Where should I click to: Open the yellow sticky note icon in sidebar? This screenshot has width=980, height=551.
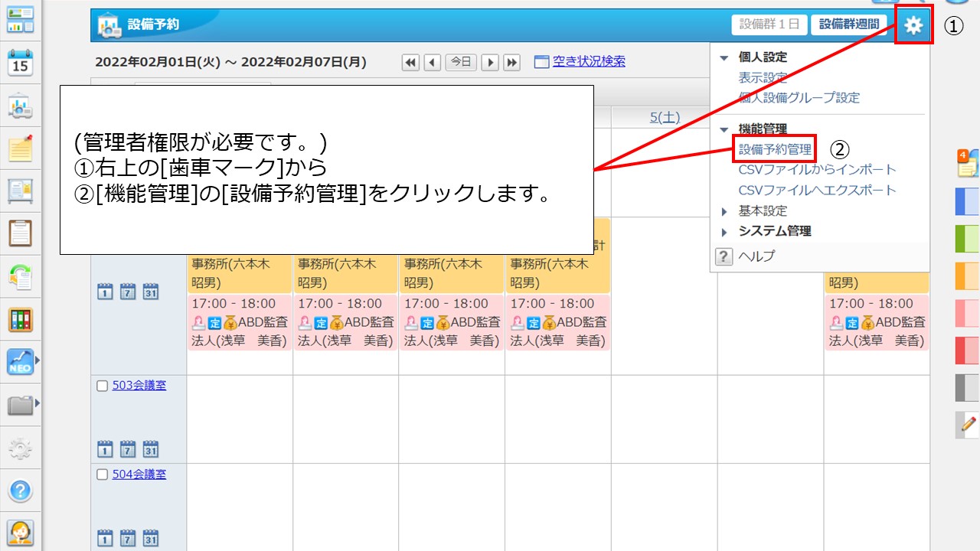tap(21, 148)
